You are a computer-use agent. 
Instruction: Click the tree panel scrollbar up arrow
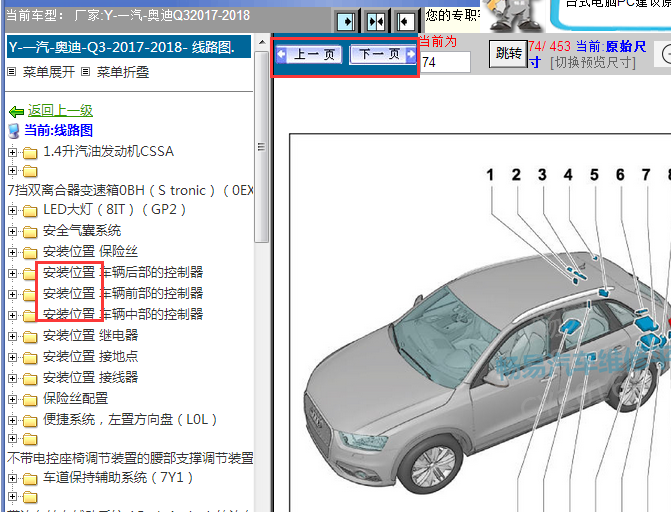point(262,42)
